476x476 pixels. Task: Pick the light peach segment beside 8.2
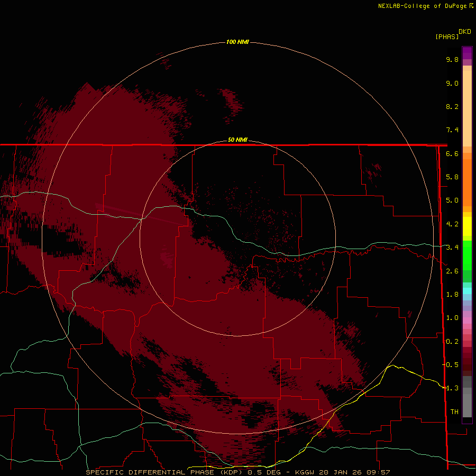pos(467,108)
